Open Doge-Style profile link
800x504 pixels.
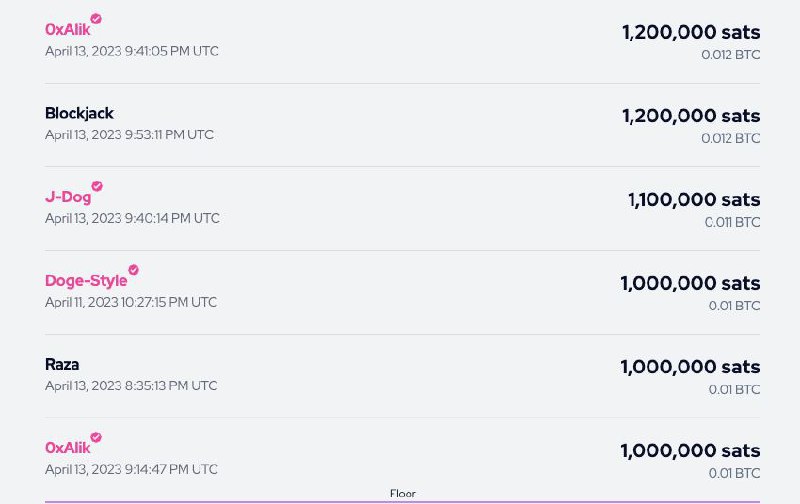click(86, 281)
